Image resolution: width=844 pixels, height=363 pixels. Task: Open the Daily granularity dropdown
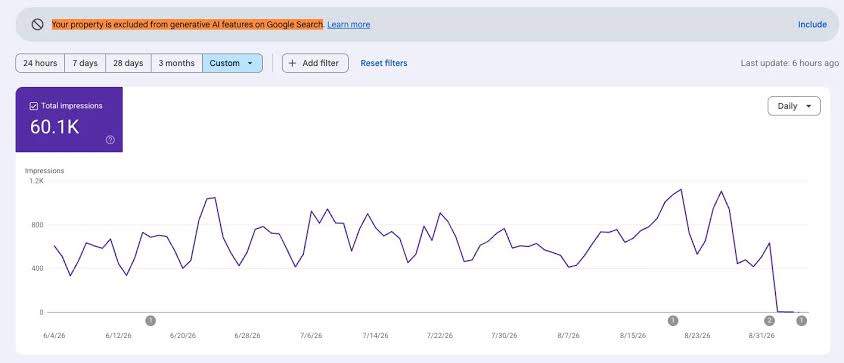point(794,106)
